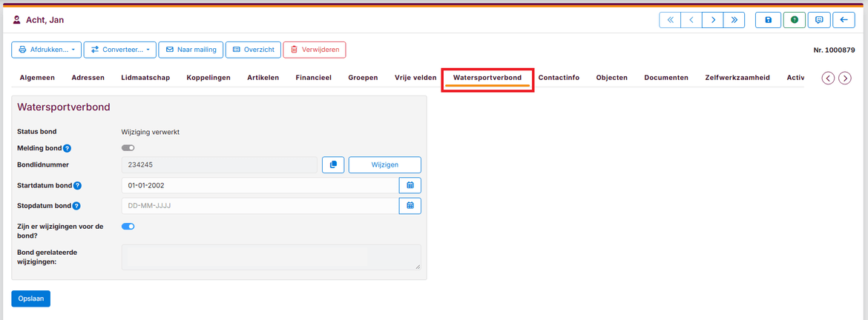
Task: Show help for Stopdatum bond
Action: coord(76,206)
